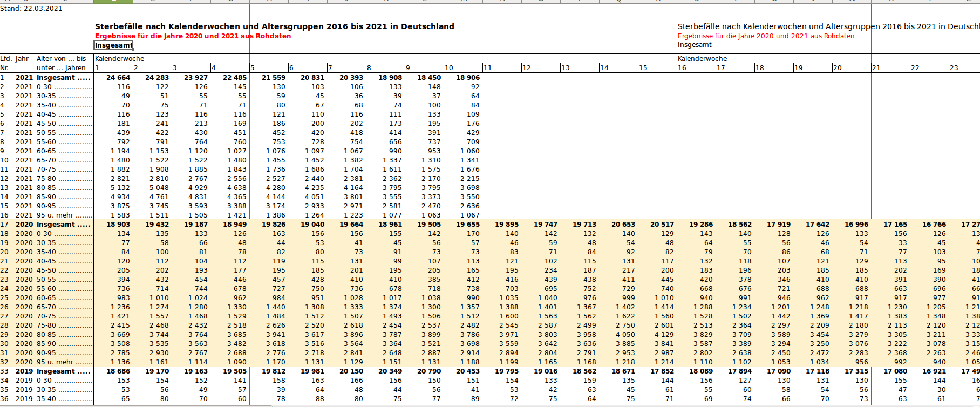Select row number '17' in Lfd. Nr. column

click(x=4, y=225)
